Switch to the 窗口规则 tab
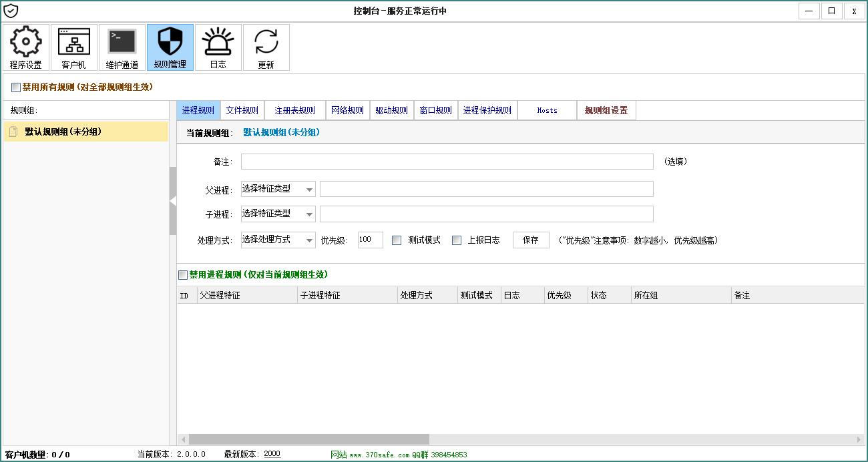 (x=436, y=111)
